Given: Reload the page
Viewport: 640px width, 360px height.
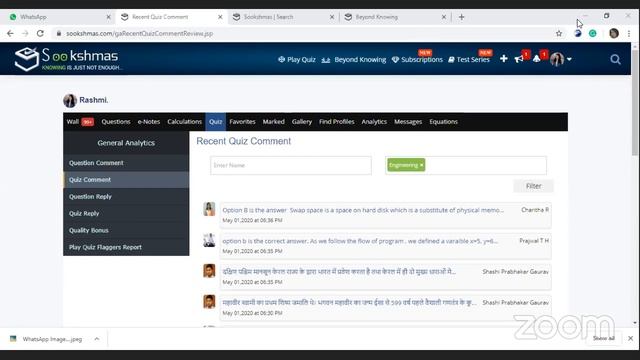Looking at the screenshot, I should click(40, 33).
